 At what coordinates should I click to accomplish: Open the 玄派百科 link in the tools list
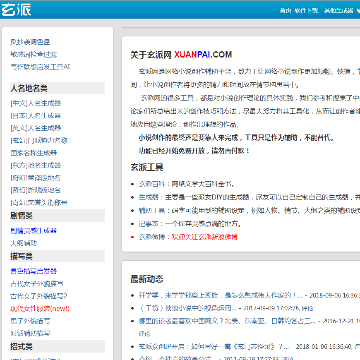pos(152,184)
